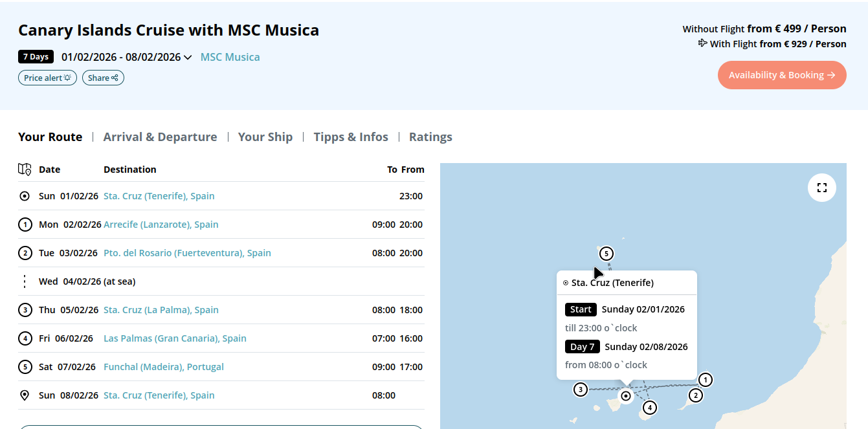This screenshot has width=868, height=429.
Task: Click the Wed 04/02/26 (at sea) text
Action: (87, 281)
